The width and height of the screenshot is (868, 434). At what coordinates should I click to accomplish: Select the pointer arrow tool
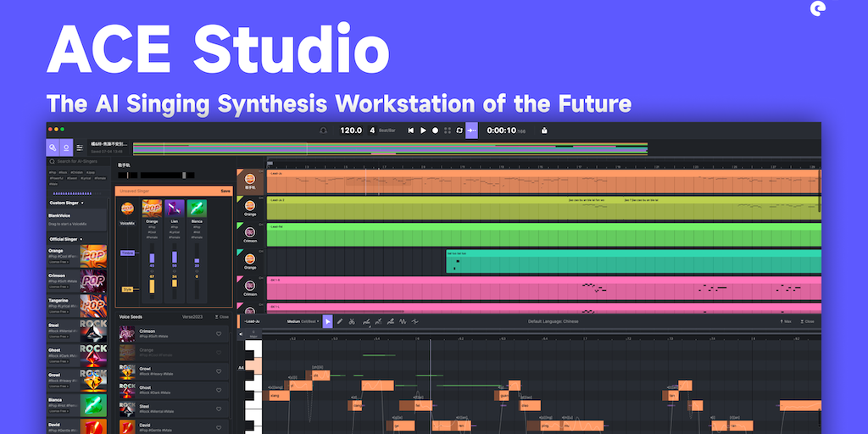(x=328, y=321)
